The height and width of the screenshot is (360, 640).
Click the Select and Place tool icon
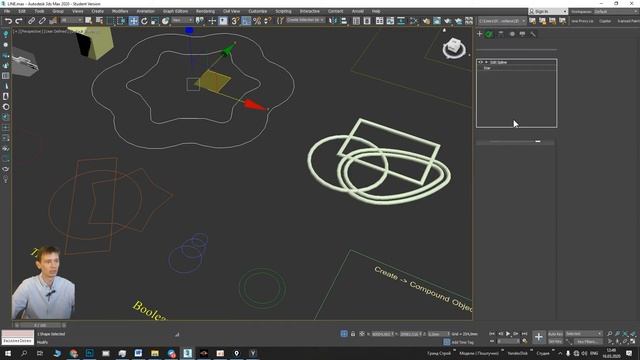coord(165,20)
